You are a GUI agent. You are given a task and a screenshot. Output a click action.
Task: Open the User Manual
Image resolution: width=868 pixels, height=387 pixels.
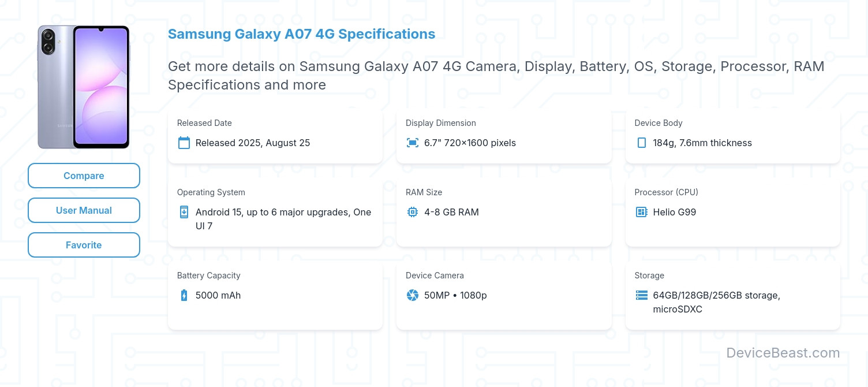point(84,210)
